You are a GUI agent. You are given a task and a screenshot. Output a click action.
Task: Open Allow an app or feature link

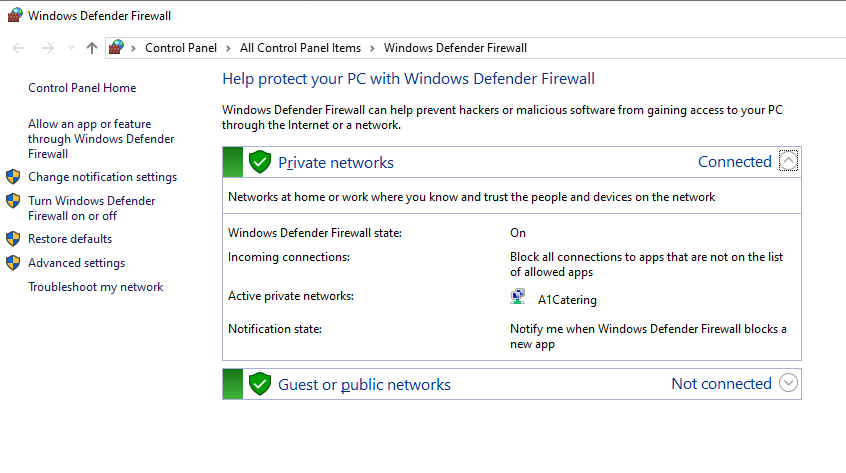[101, 139]
